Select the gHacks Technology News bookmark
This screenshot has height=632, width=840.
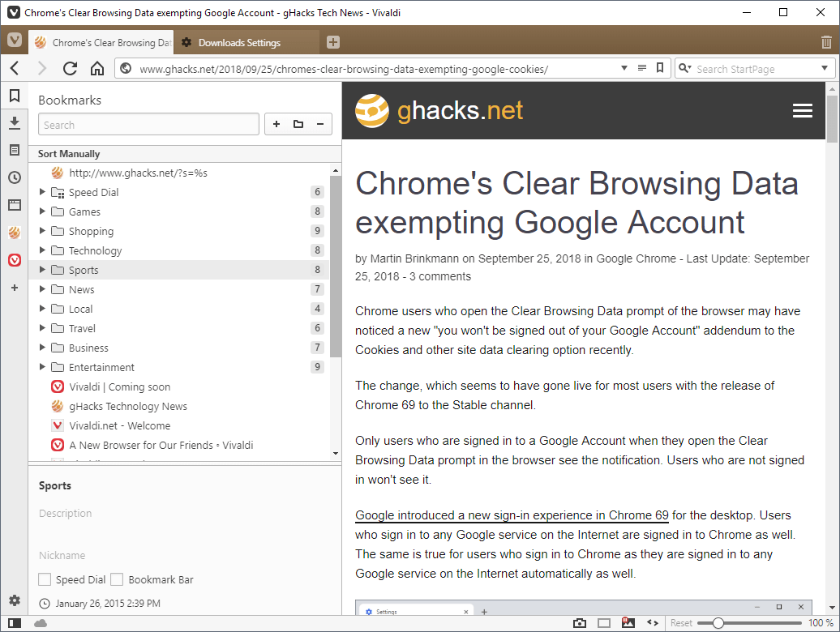coord(179,406)
